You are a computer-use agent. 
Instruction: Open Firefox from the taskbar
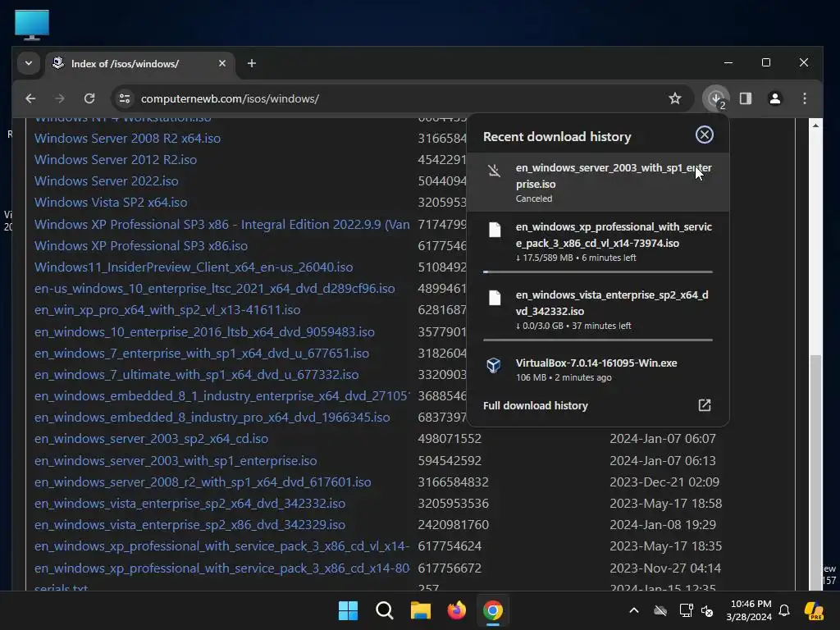(456, 610)
